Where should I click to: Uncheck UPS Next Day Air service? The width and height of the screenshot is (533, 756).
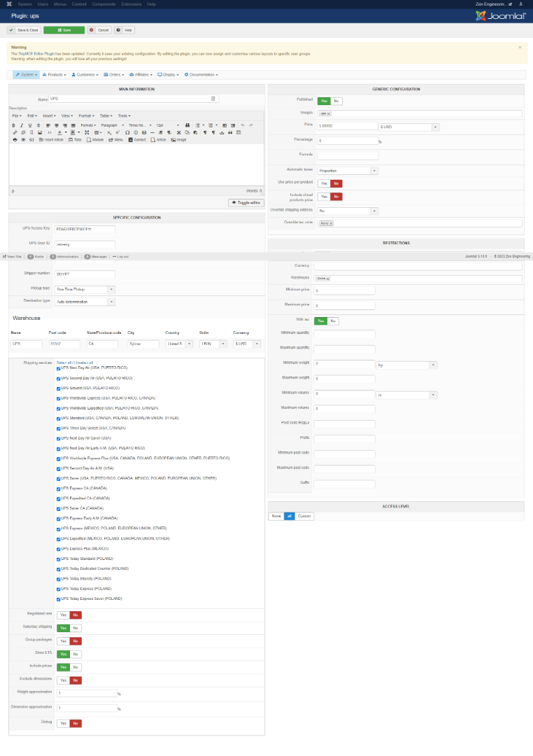[x=58, y=368]
